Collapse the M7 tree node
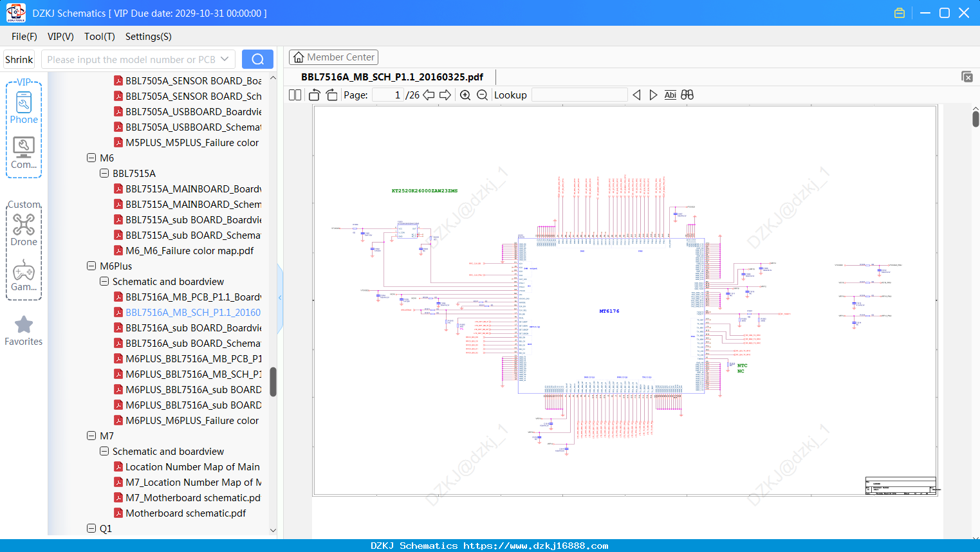 pyautogui.click(x=91, y=436)
